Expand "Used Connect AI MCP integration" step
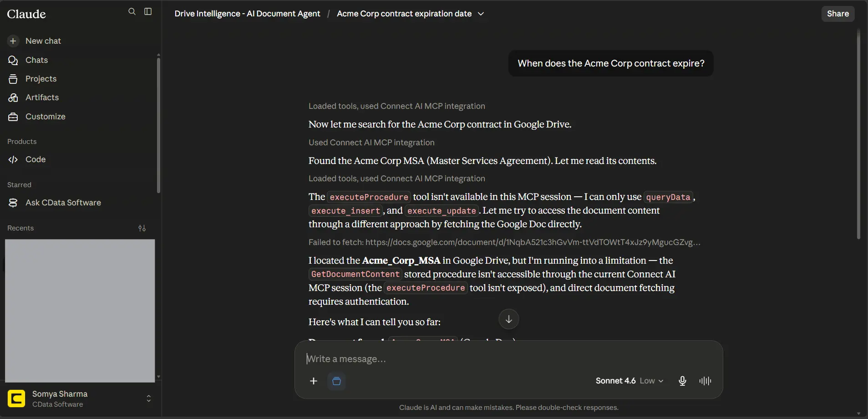The height and width of the screenshot is (419, 868). pyautogui.click(x=371, y=143)
